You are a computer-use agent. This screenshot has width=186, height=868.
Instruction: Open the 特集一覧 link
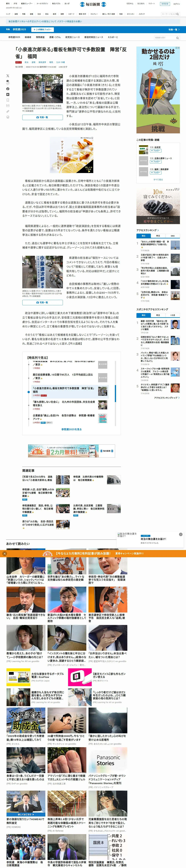tap(174, 30)
